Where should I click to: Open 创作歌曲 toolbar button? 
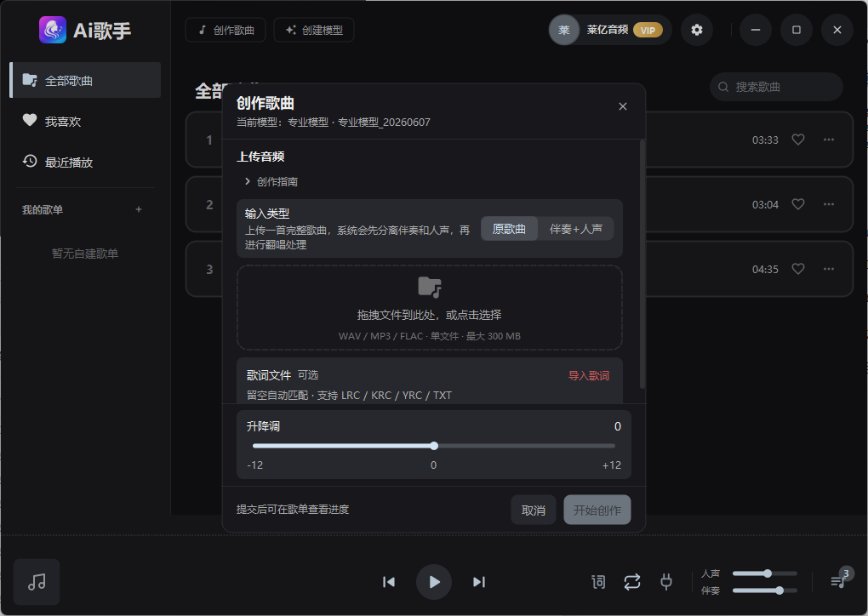click(226, 30)
